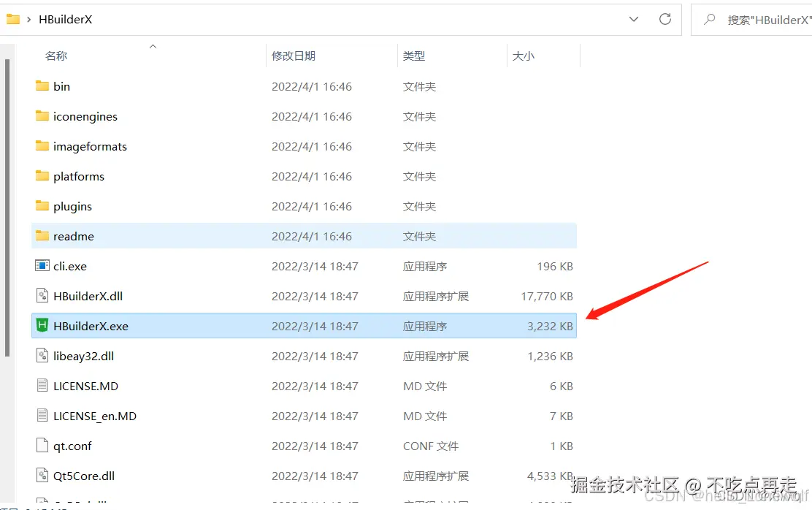Image resolution: width=812 pixels, height=510 pixels.
Task: Select the plugins folder name
Action: 72,207
